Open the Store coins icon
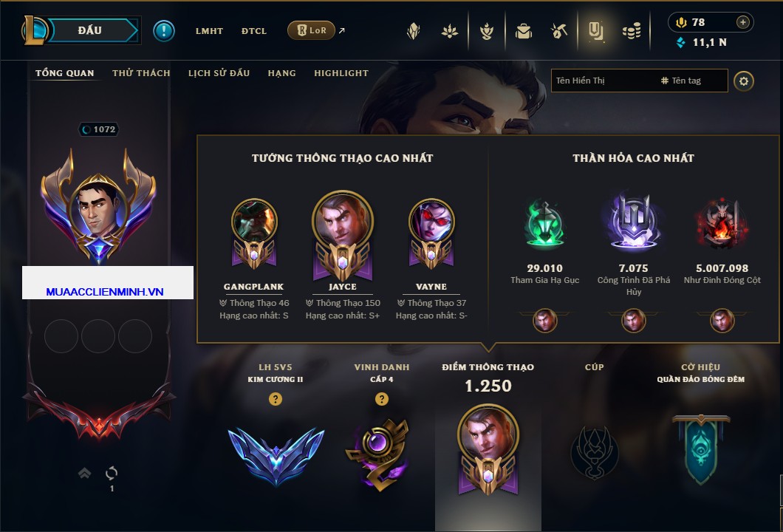Image resolution: width=783 pixels, height=532 pixels. [x=632, y=32]
